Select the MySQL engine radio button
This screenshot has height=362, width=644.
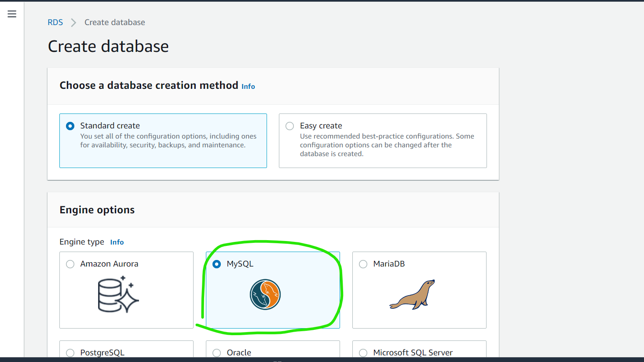(x=216, y=264)
